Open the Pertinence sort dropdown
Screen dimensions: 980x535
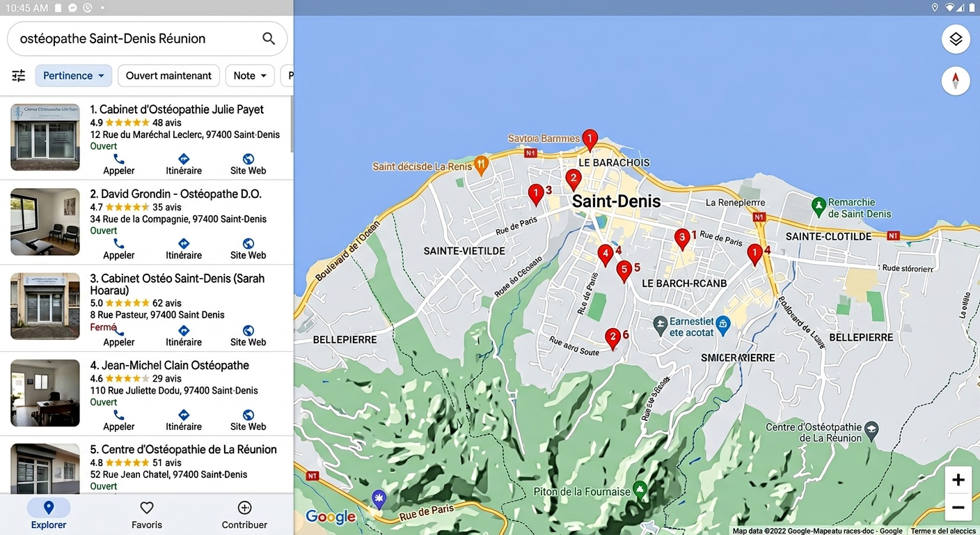(74, 75)
